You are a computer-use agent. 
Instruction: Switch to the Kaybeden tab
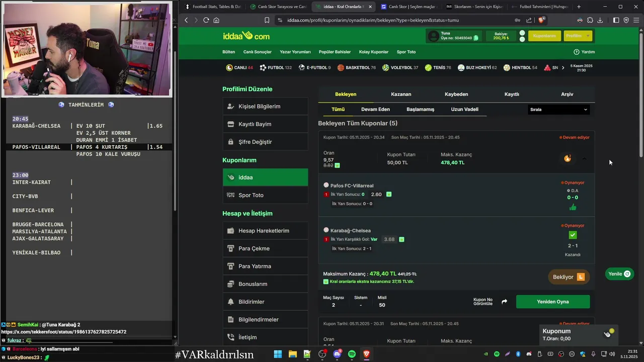(x=456, y=94)
